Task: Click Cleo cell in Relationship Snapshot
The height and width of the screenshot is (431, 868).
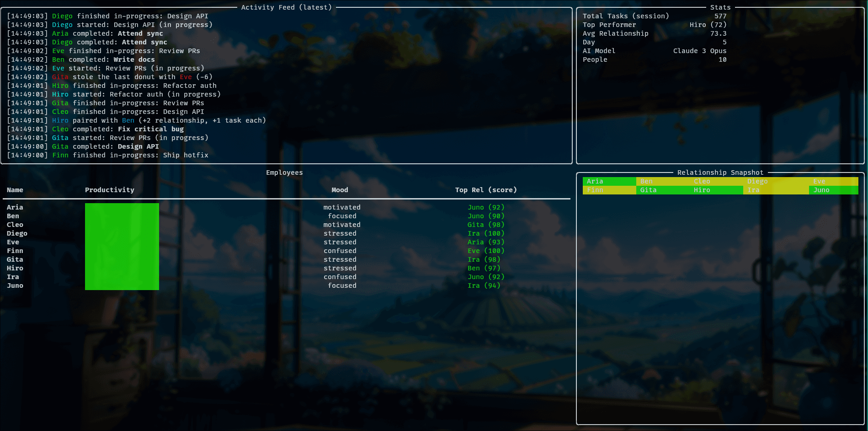Action: tap(716, 181)
